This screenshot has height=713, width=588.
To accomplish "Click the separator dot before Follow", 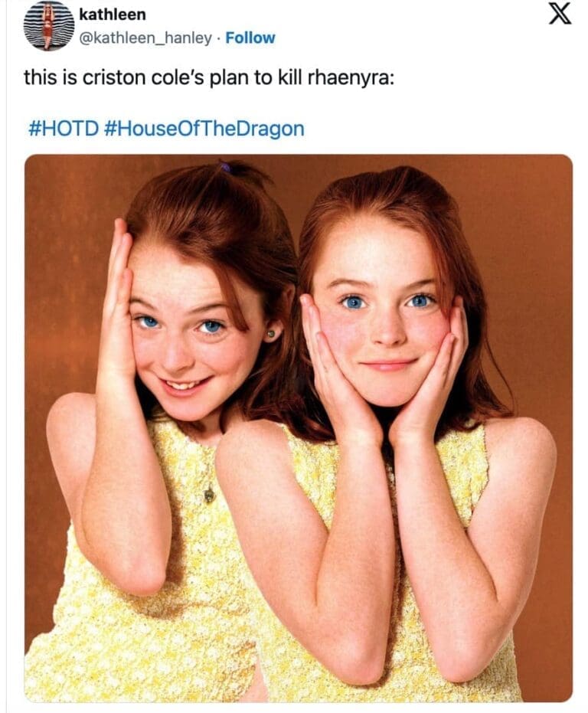I will [218, 38].
